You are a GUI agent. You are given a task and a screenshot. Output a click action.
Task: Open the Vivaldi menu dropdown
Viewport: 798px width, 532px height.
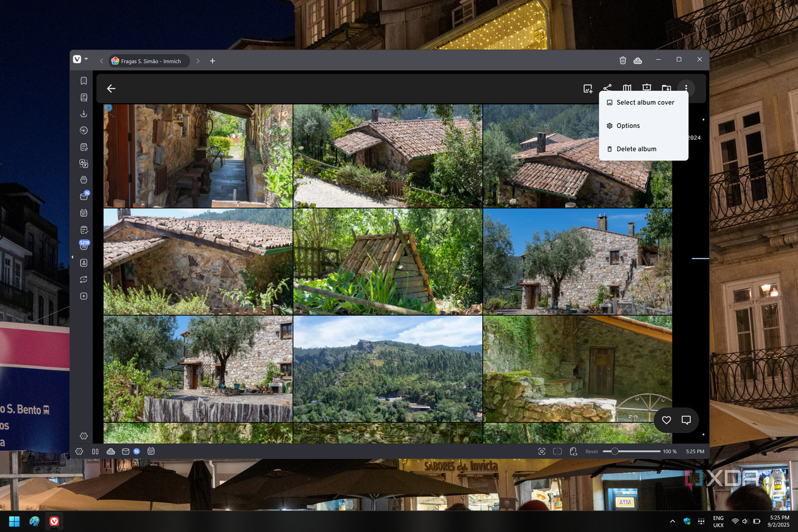(80, 60)
